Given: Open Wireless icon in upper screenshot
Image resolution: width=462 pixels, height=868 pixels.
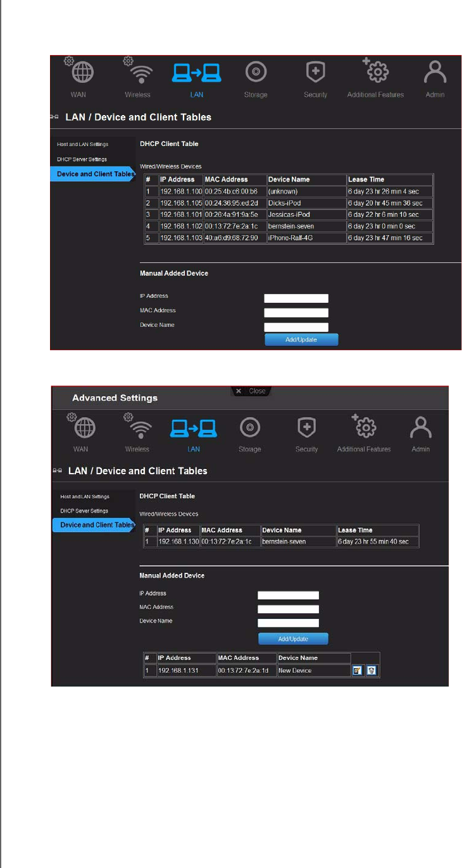Looking at the screenshot, I should (x=137, y=71).
